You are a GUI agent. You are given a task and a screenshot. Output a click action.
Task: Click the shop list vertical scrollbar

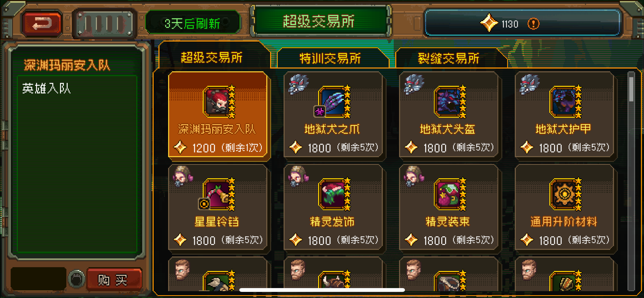[x=631, y=181]
